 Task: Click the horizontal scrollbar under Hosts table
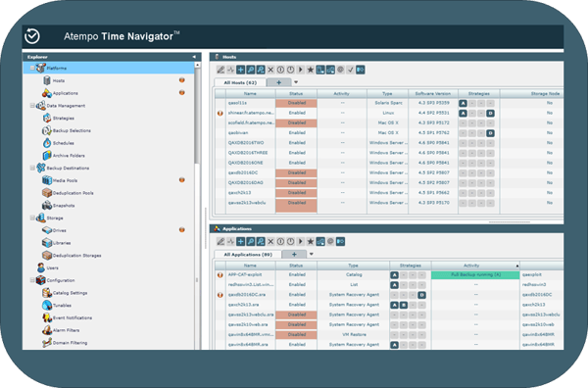tap(510, 222)
